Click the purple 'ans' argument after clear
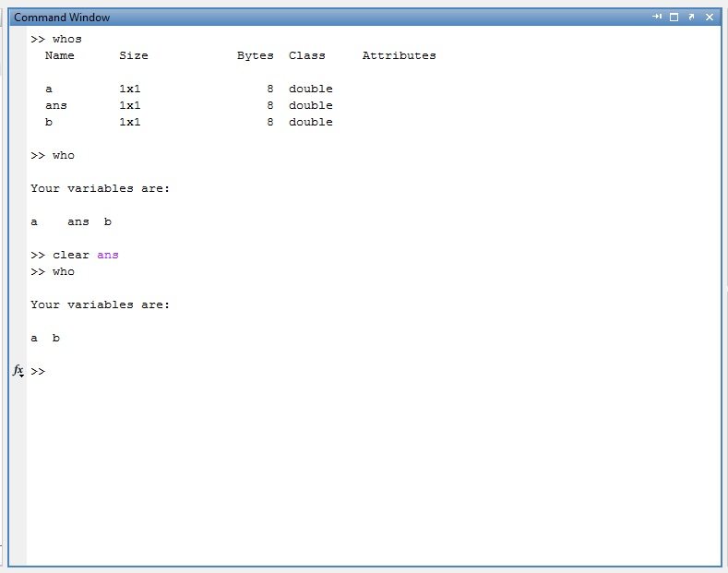728x573 pixels. pos(108,256)
